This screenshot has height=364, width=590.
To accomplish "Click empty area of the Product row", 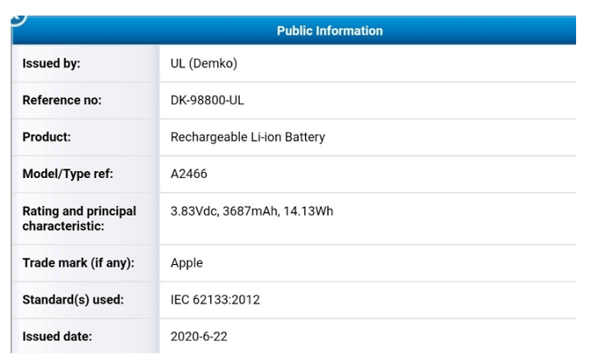I will click(452, 137).
